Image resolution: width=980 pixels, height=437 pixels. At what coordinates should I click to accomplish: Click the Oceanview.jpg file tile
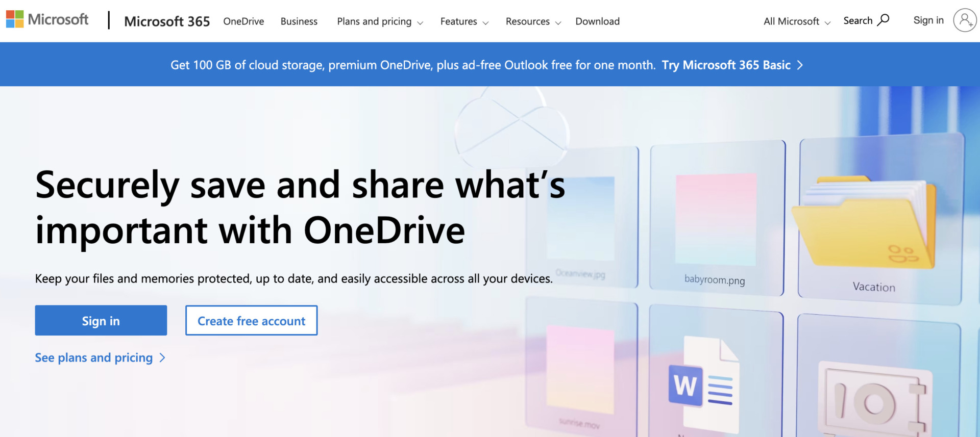pos(582,217)
